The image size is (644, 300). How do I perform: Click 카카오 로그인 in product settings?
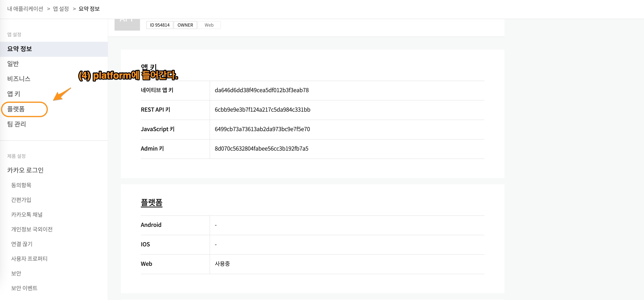(25, 170)
